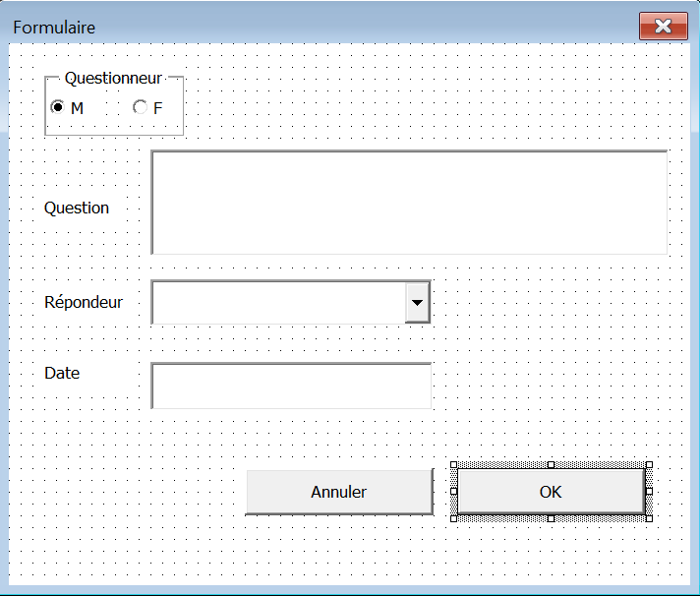Image resolution: width=700 pixels, height=596 pixels.
Task: Click the Répondeur combo box text area
Action: click(x=279, y=302)
